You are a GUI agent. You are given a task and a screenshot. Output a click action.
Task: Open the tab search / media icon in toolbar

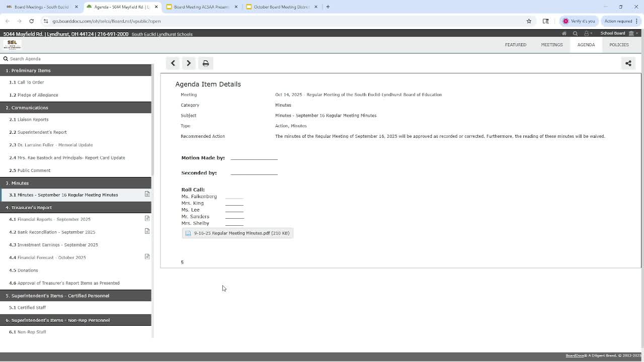[545, 21]
